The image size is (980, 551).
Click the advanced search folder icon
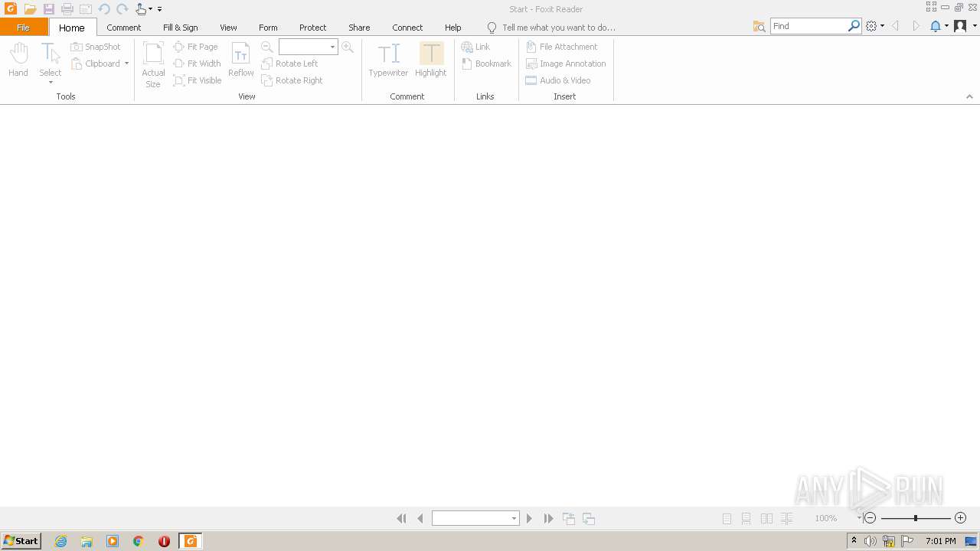click(759, 26)
